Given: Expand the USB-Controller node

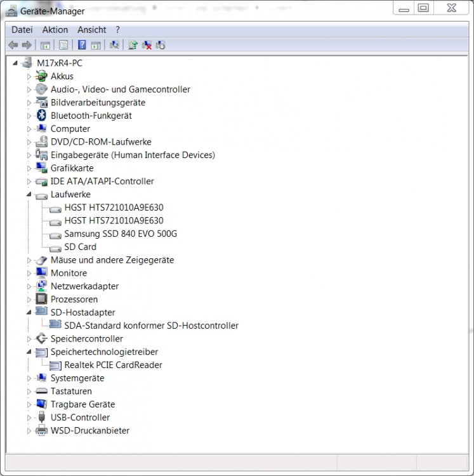Looking at the screenshot, I should click(29, 418).
